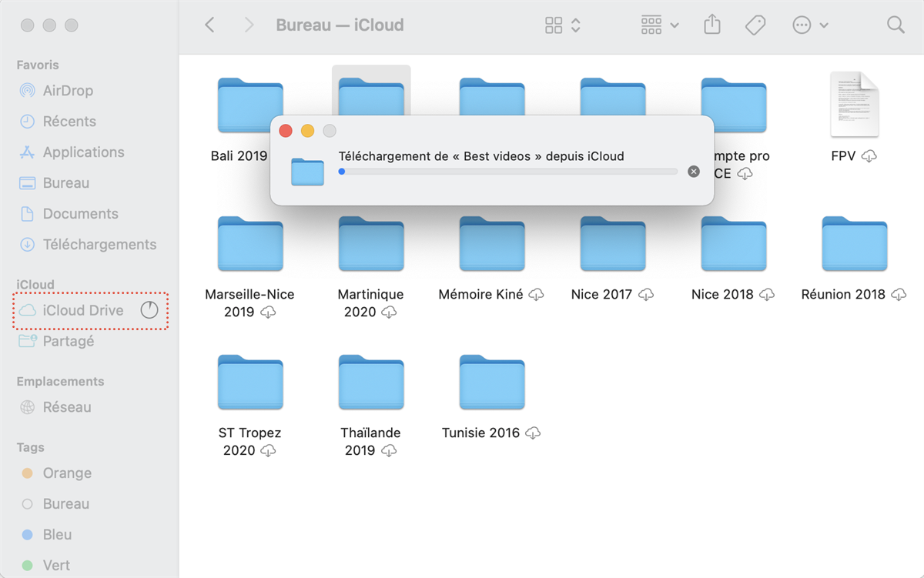This screenshot has height=578, width=924.
Task: Download the FPV file via cloud icon
Action: 869,156
